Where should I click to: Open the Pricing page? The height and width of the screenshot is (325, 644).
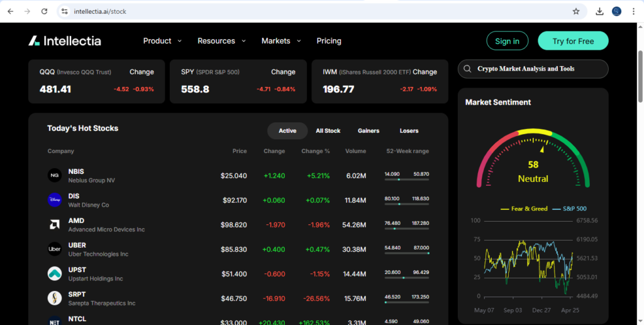(329, 41)
